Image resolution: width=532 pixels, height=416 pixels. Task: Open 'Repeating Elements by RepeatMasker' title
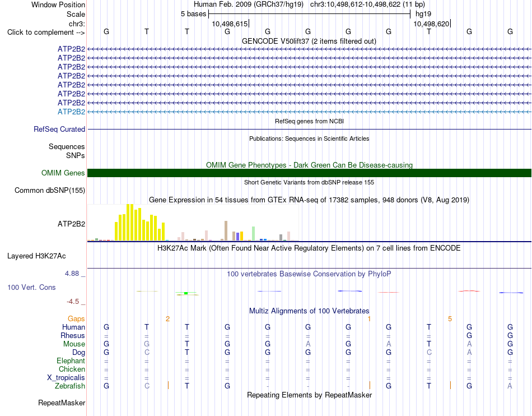[309, 395]
